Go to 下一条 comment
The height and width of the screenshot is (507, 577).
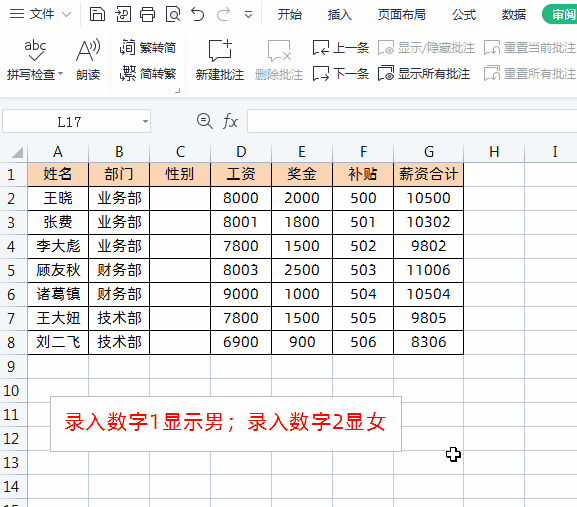[x=341, y=74]
